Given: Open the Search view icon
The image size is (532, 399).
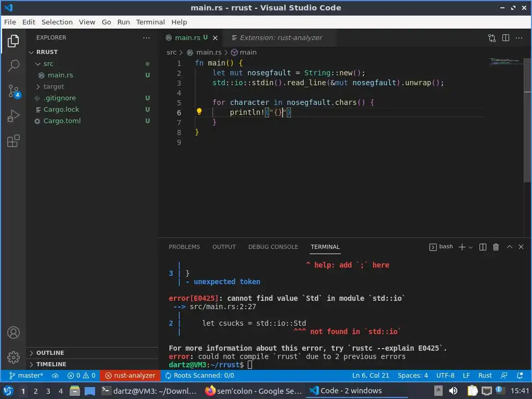Looking at the screenshot, I should click(13, 66).
